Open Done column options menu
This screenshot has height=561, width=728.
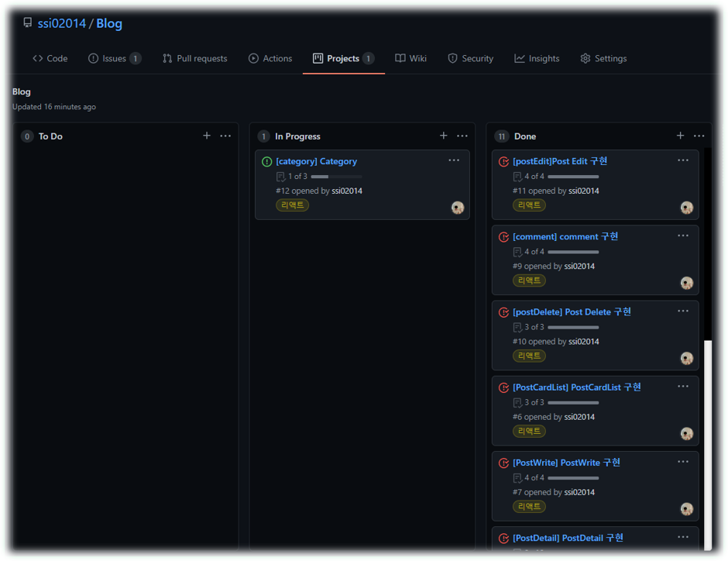pyautogui.click(x=699, y=136)
